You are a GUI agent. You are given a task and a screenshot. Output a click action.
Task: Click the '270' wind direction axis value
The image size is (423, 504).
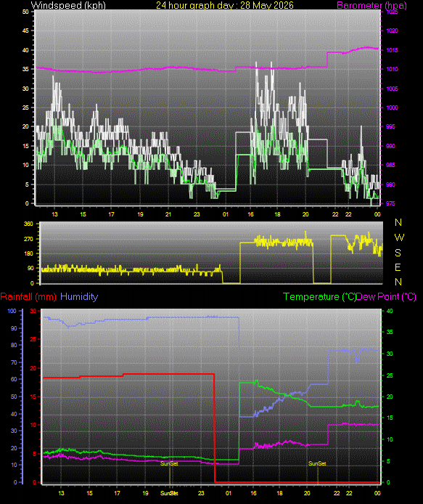point(28,239)
